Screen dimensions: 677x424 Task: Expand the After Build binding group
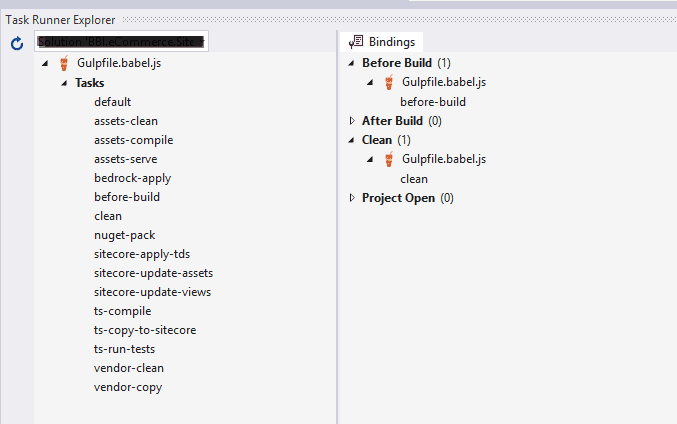pyautogui.click(x=352, y=120)
